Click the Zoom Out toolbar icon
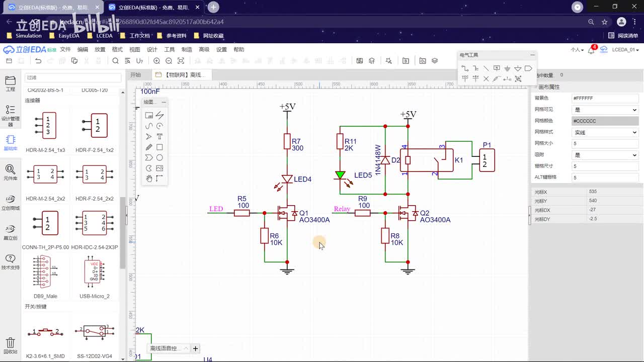The image size is (644, 362). click(x=169, y=61)
